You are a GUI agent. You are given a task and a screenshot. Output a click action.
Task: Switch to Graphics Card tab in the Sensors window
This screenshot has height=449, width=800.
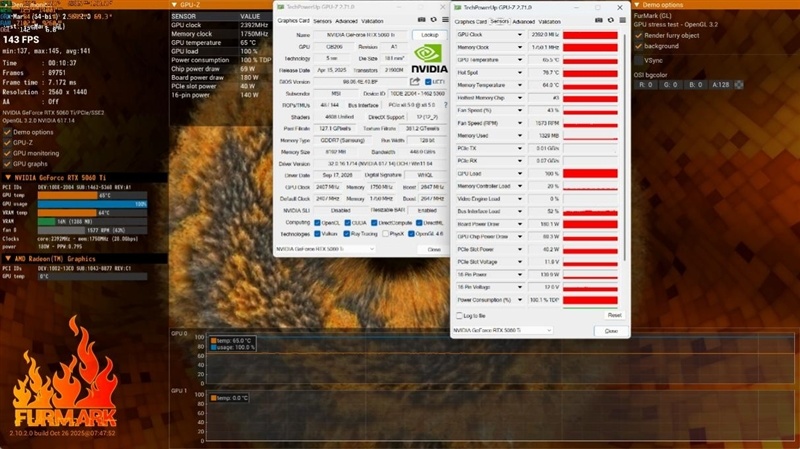(x=470, y=22)
